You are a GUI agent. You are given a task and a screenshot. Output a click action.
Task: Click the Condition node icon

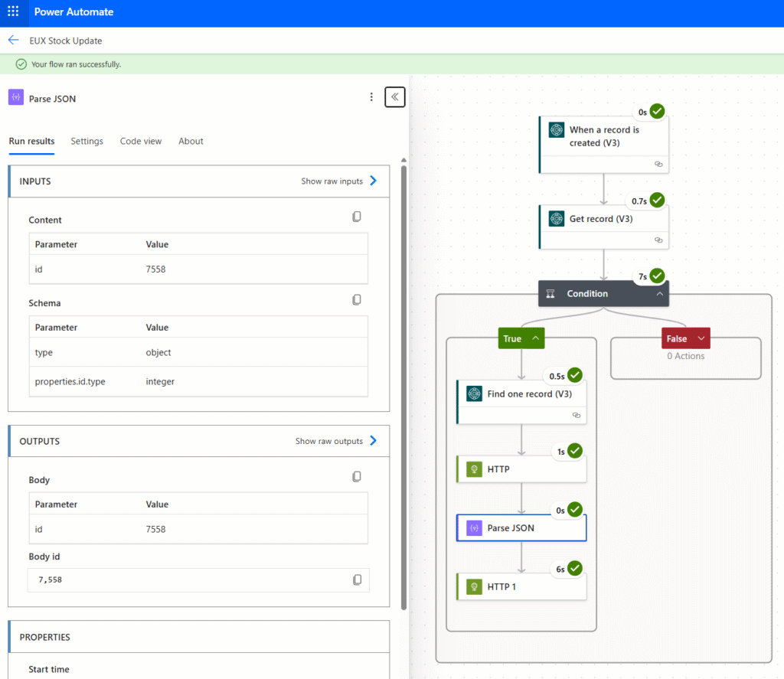tap(550, 293)
